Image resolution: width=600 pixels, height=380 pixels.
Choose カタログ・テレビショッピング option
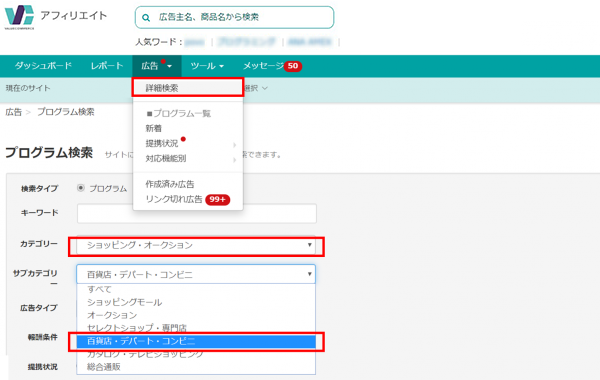(196, 354)
